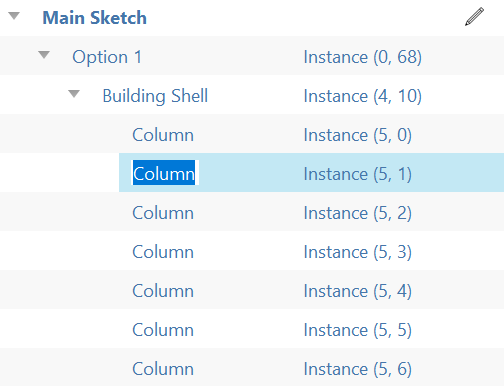The height and width of the screenshot is (386, 504).
Task: Collapse the Building Shell node
Action: point(74,94)
